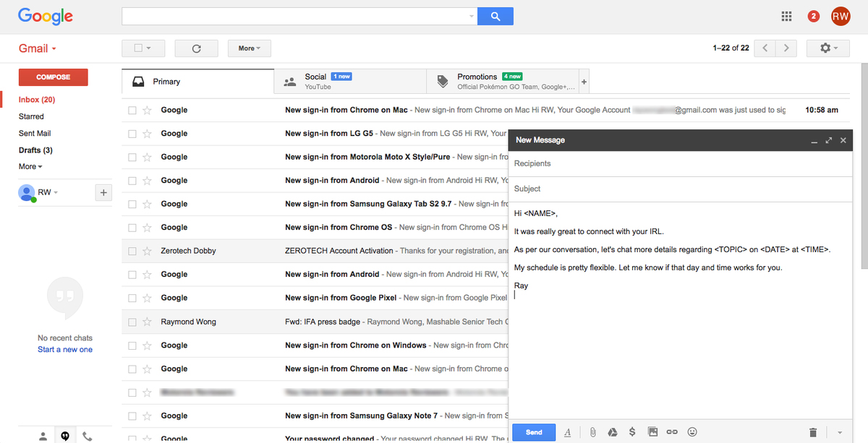
Task: Click the attach files paperclip icon
Action: click(x=592, y=432)
